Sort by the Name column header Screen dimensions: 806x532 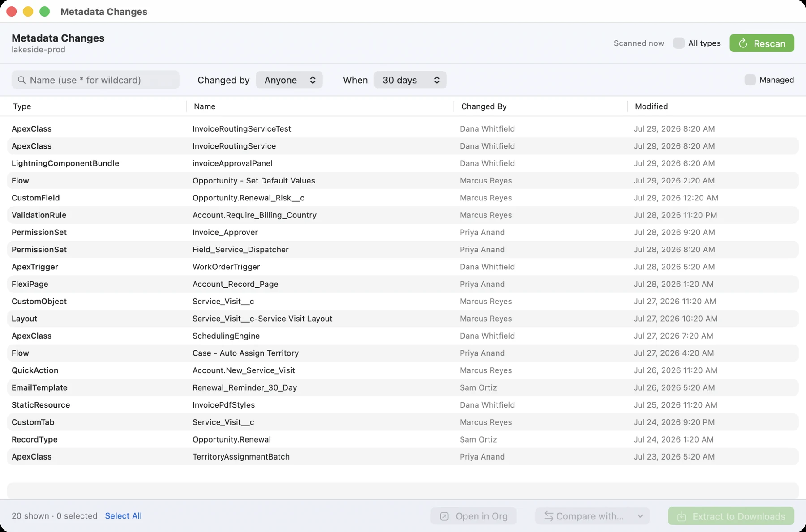[205, 106]
